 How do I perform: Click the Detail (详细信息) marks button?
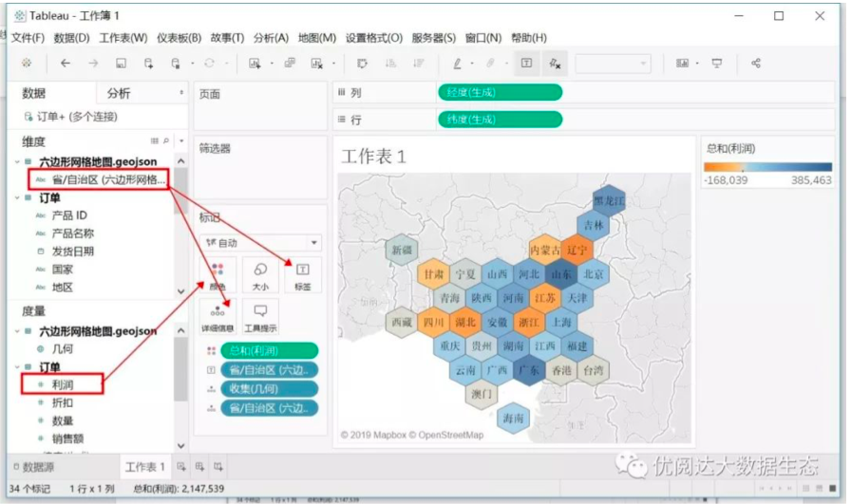click(x=217, y=315)
